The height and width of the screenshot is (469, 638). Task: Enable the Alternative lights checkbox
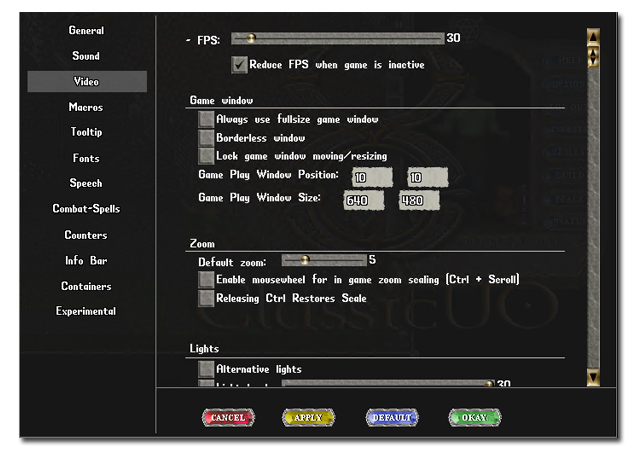207,369
